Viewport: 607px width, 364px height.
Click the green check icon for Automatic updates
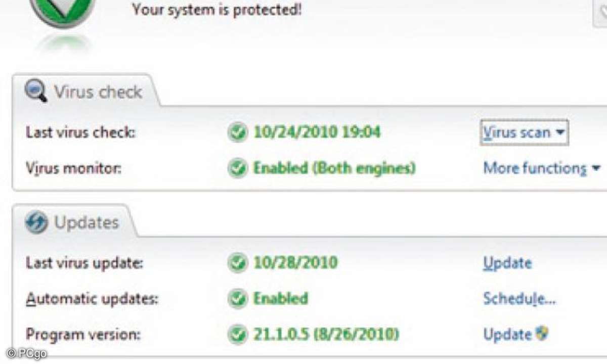(237, 298)
